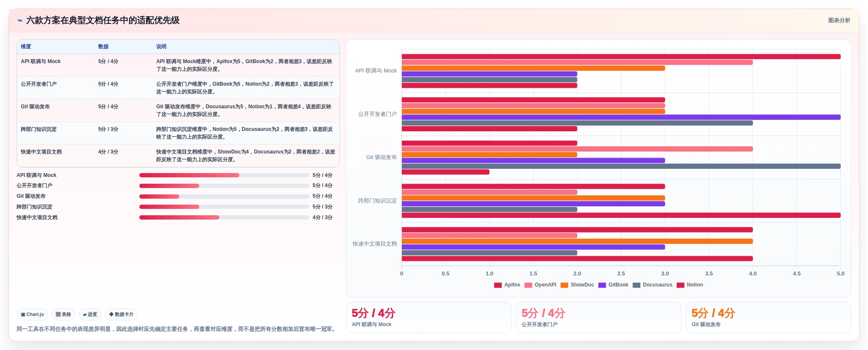Open the 公开开发者门户 data card

click(x=598, y=318)
